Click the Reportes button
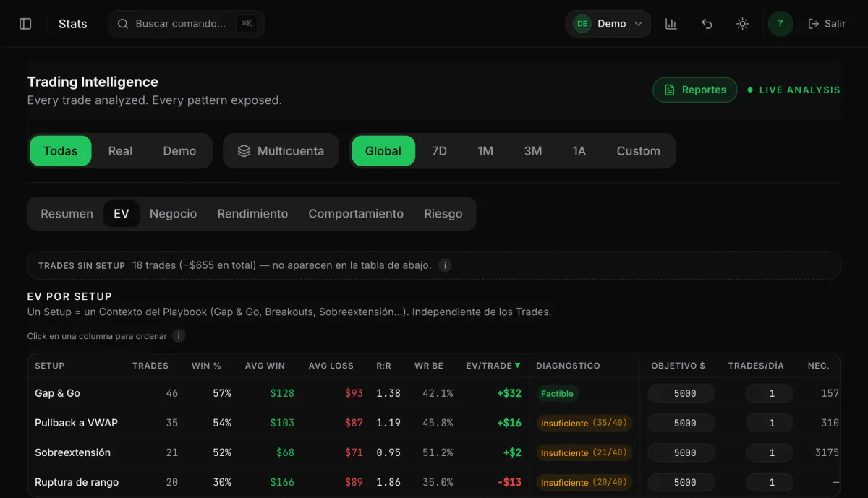The height and width of the screenshot is (498, 868). pyautogui.click(x=695, y=90)
